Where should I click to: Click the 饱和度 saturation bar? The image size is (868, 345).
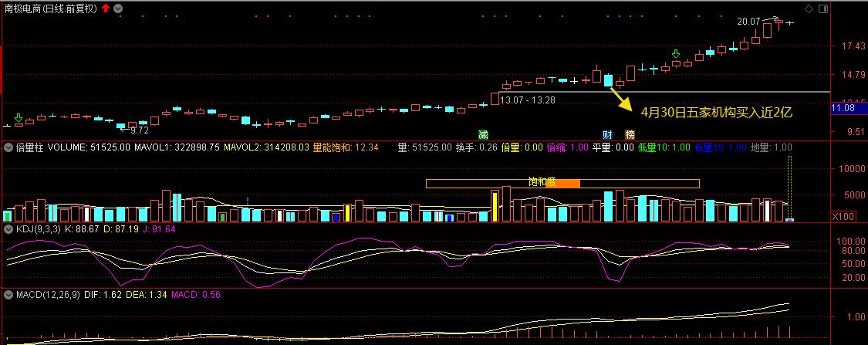click(562, 183)
